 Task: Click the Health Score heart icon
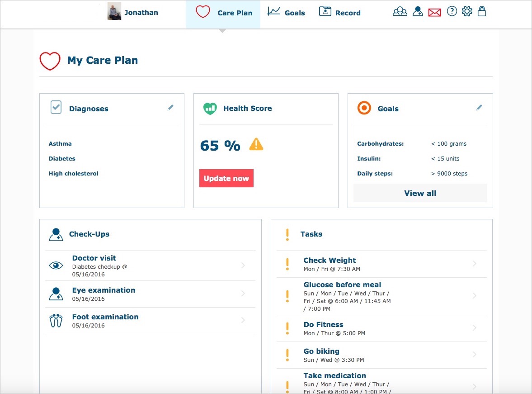[x=209, y=108]
